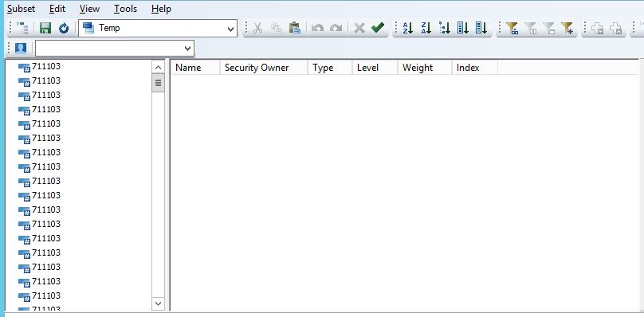
Task: Click the collapse tree icon with up arrow
Action: (x=615, y=28)
